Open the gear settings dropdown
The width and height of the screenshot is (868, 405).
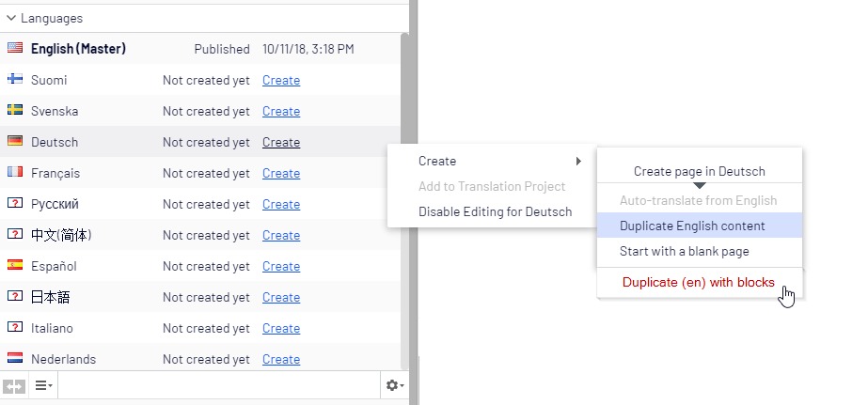tap(395, 385)
